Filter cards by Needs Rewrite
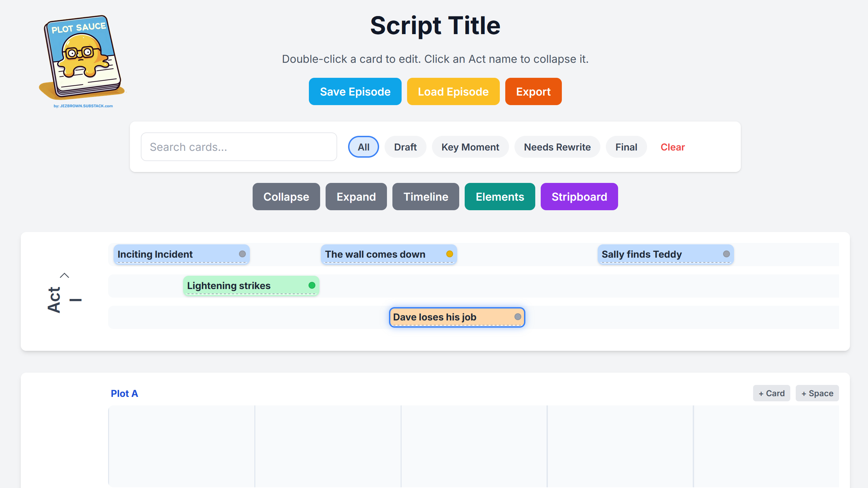The image size is (868, 488). [557, 147]
